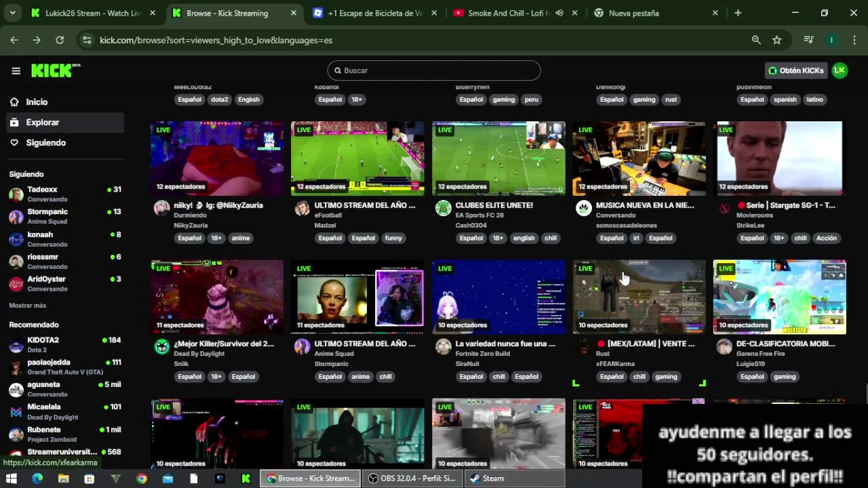Open CLUBES ELITE UNETE stream thumbnail
This screenshot has height=488, width=868.
coord(498,159)
